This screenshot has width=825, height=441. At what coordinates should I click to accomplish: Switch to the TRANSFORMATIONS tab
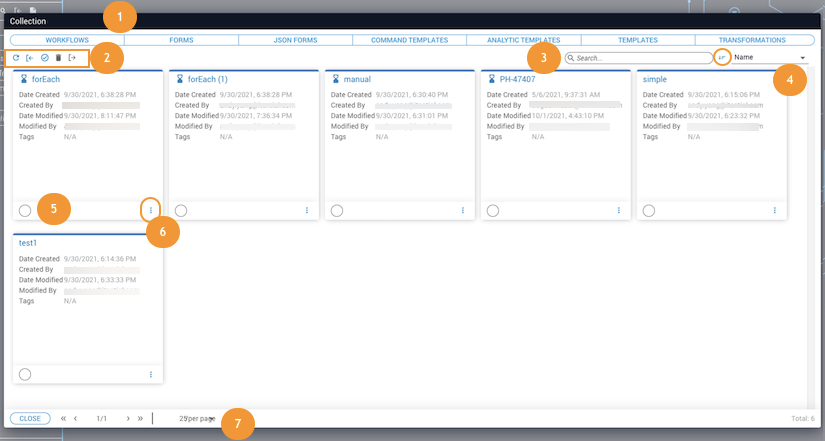[x=752, y=40]
